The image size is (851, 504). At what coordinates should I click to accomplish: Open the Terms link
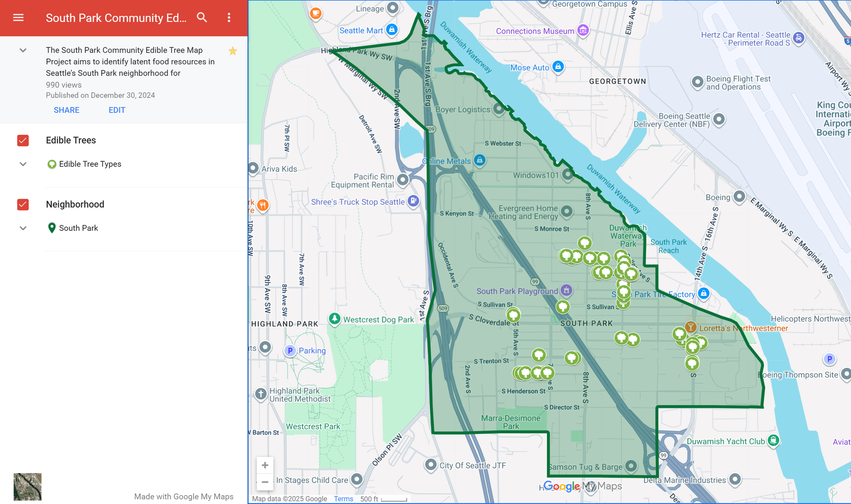point(343,499)
